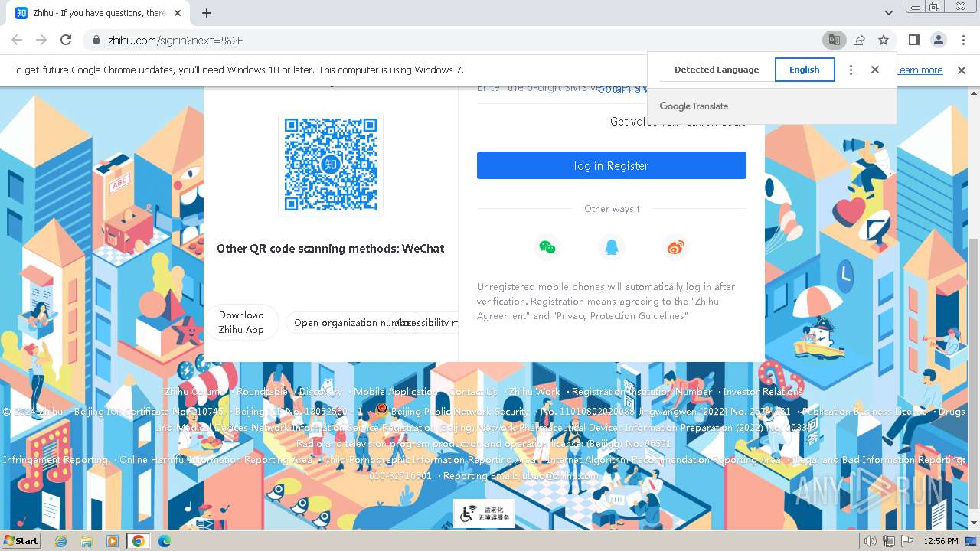Open Beijing Public Network Security link
980x551 pixels.
click(459, 412)
